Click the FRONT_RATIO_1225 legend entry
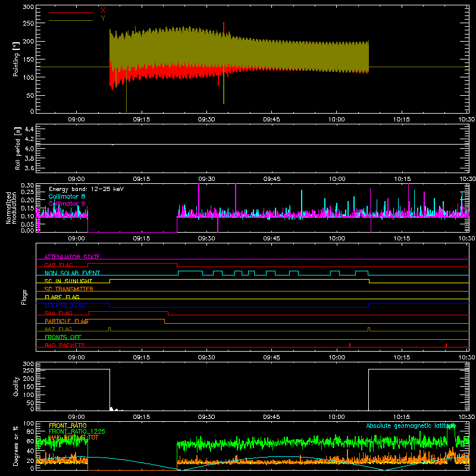476x476 pixels. 77,431
